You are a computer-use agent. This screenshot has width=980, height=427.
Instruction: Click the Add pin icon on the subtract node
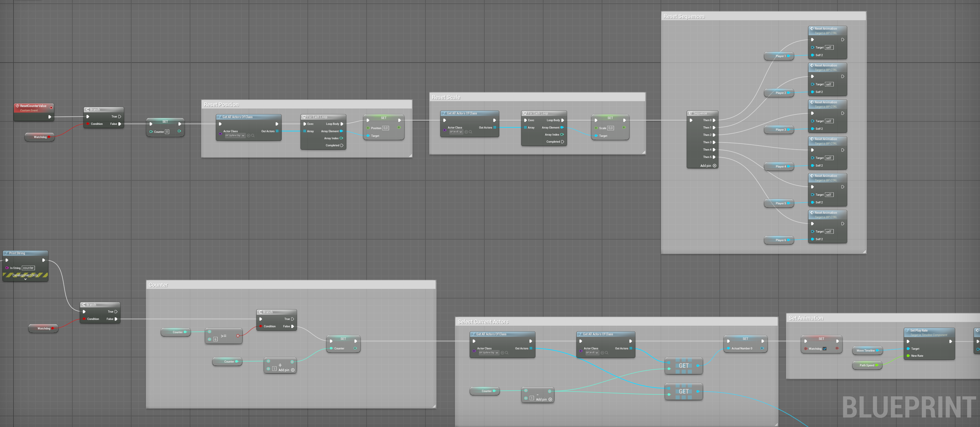point(550,399)
